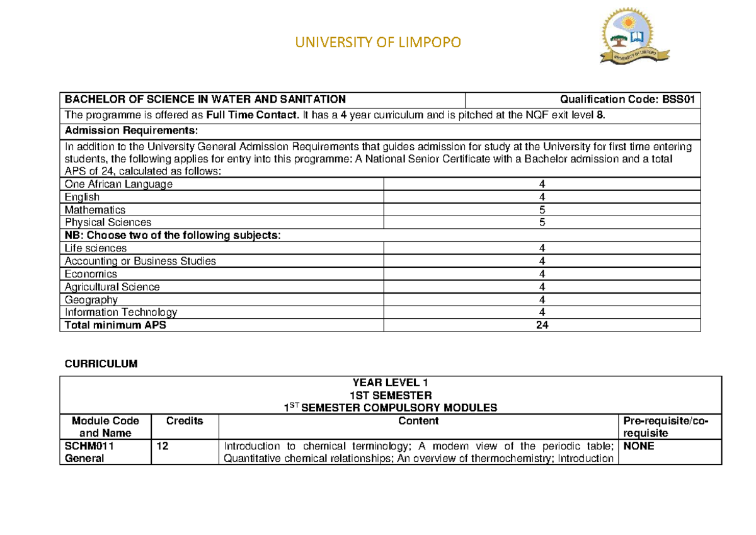Image resolution: width=756 pixels, height=535 pixels.
Task: Click the open book icon in the logo
Action: pos(637,37)
